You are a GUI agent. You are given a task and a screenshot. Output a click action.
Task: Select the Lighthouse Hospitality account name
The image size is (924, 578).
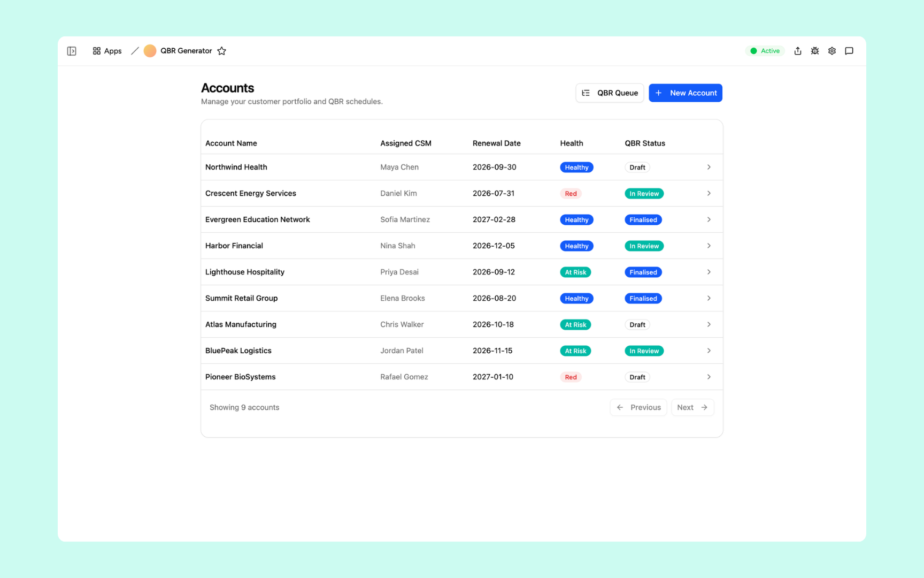pyautogui.click(x=245, y=272)
